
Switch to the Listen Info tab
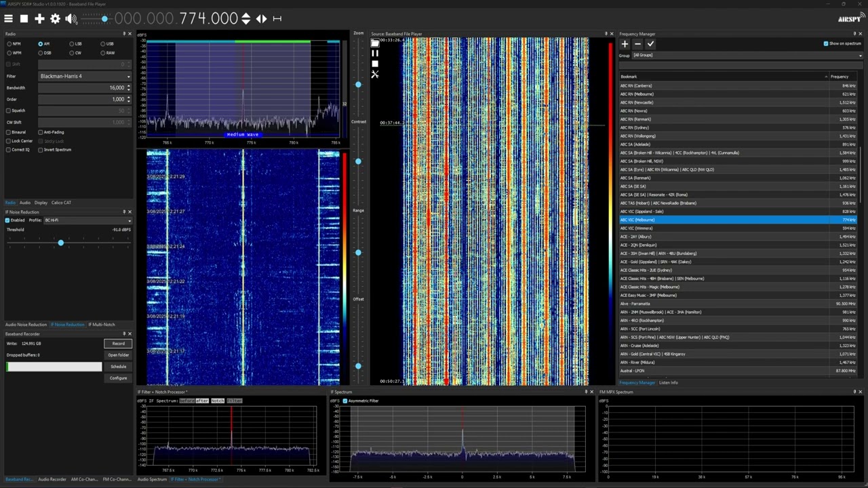click(x=669, y=383)
